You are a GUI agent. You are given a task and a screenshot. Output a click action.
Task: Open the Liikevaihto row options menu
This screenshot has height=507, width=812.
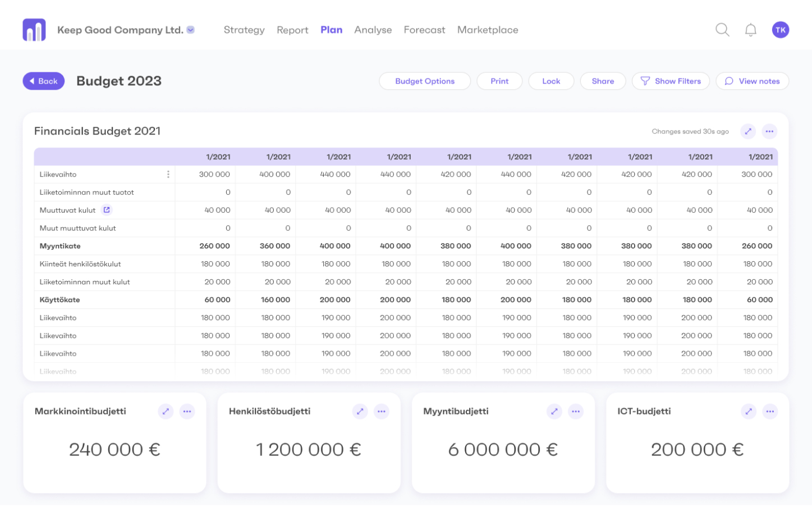(168, 174)
